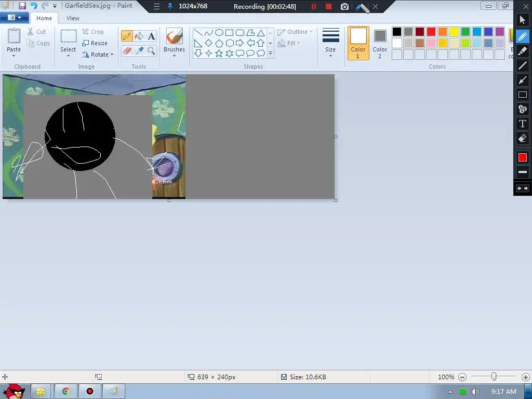Viewport: 532px width, 399px height.
Task: Choose the Line shape
Action: 198,33
